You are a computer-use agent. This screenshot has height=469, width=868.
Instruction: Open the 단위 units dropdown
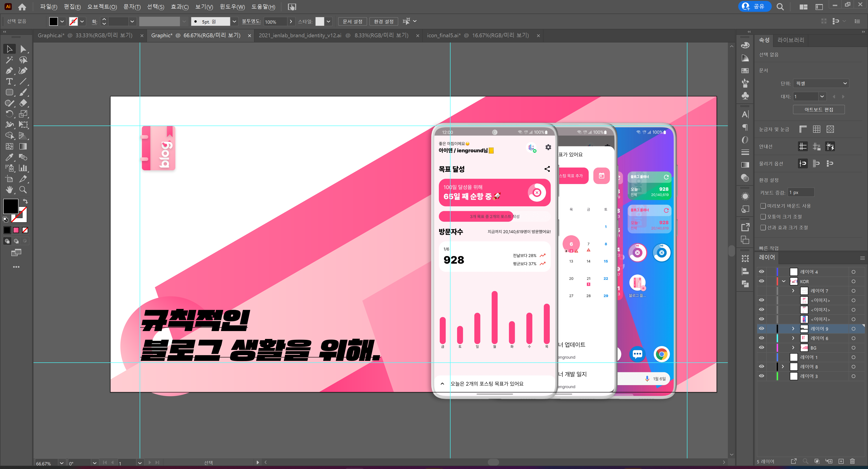821,84
